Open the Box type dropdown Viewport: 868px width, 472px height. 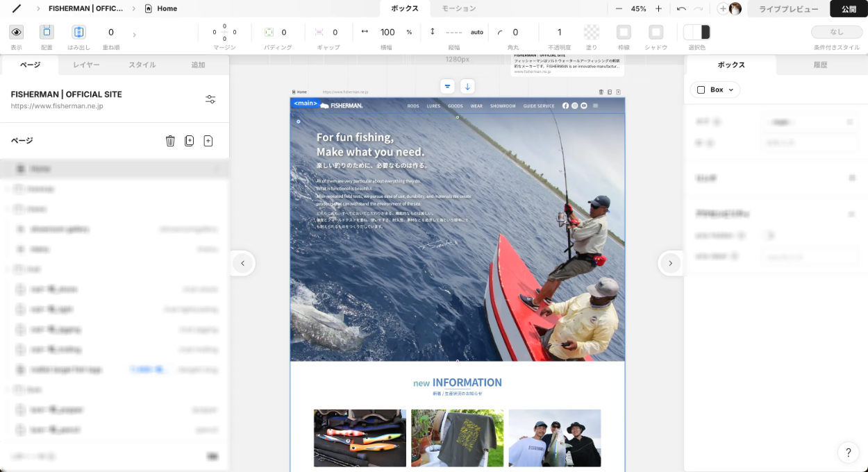pos(715,90)
